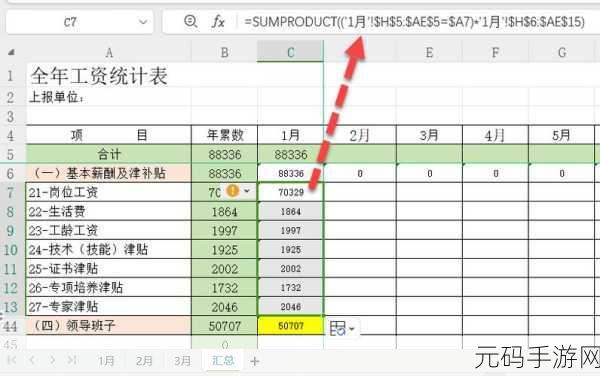Click the select-all corner triangle

(12, 52)
